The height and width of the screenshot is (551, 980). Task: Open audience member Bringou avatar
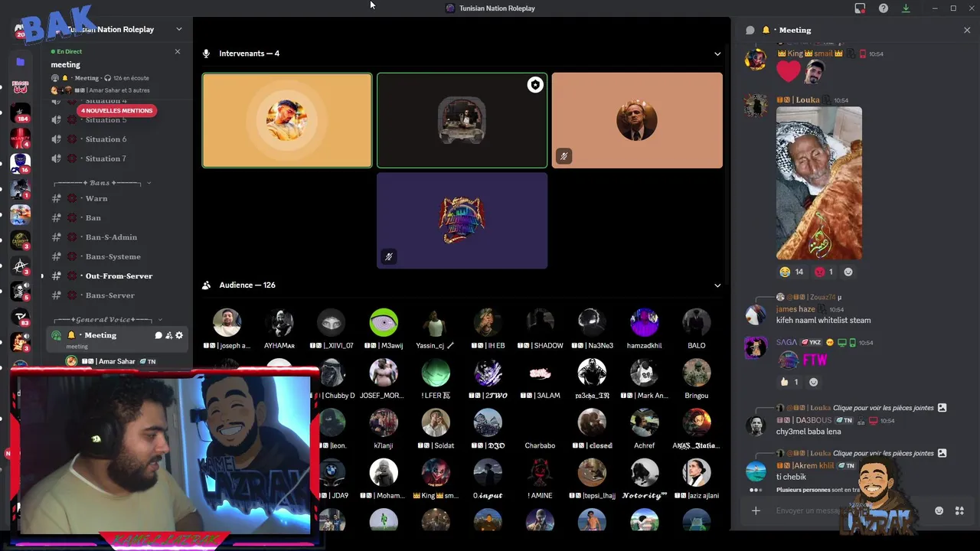click(696, 373)
